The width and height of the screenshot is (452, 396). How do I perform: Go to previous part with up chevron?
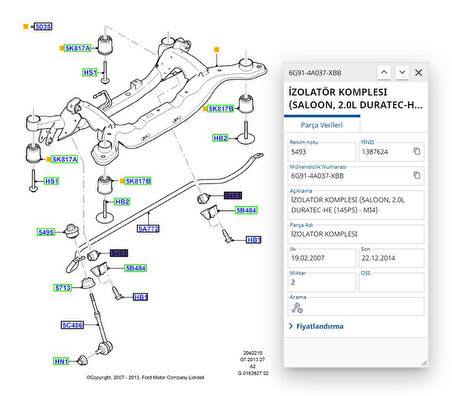click(x=384, y=72)
